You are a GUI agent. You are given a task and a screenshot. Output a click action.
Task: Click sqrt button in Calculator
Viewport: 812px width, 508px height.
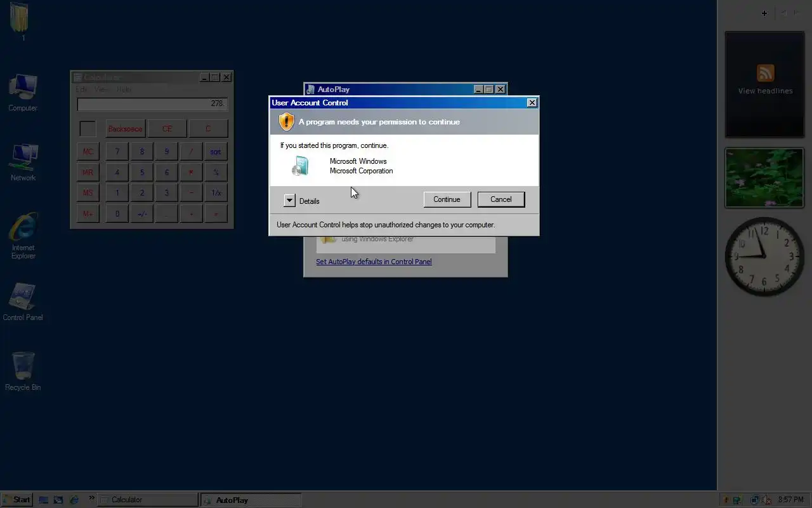pos(216,152)
